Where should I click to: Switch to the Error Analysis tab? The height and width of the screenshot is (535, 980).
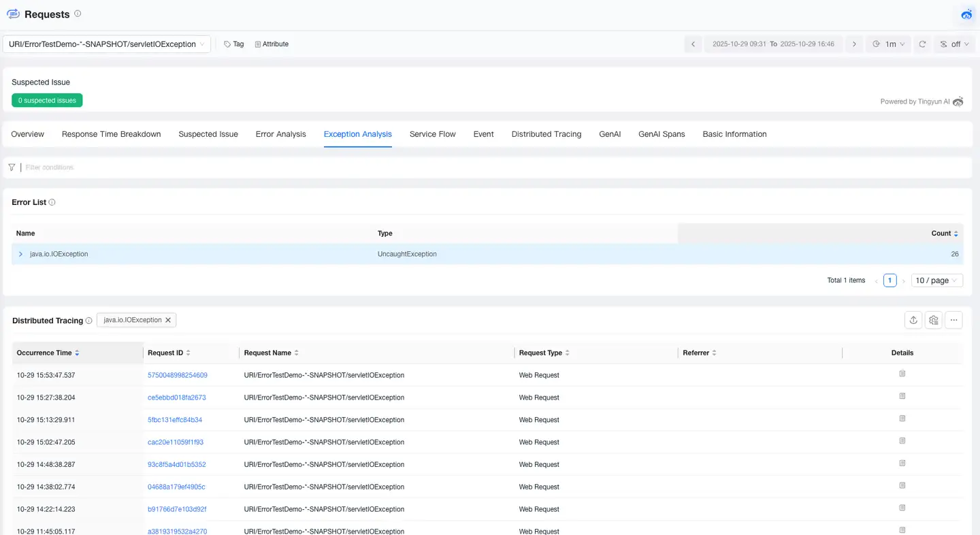tap(280, 134)
